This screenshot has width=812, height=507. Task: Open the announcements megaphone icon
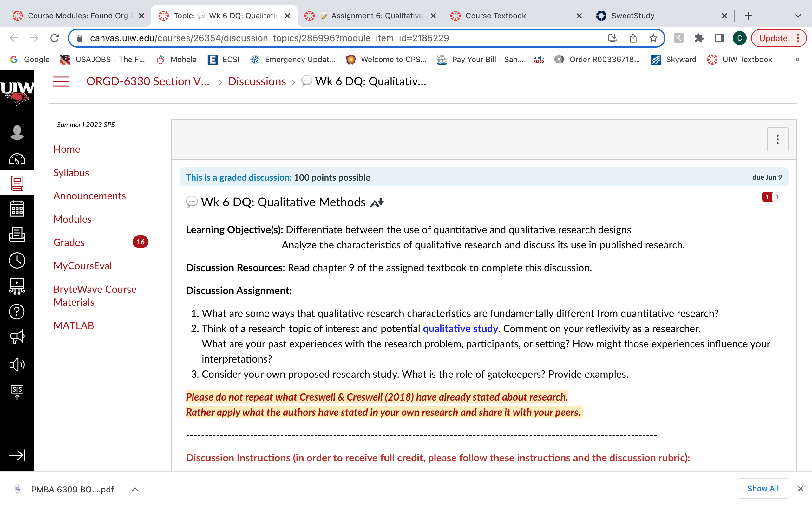pyautogui.click(x=17, y=337)
